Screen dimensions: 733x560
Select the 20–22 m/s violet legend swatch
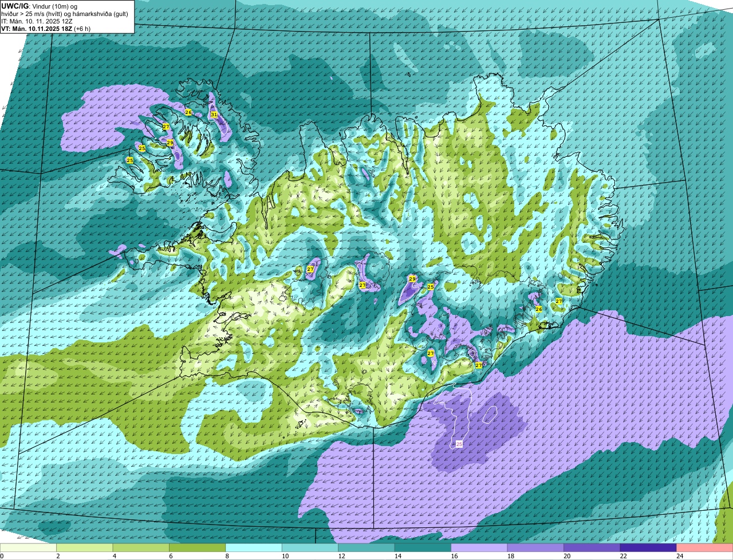pyautogui.click(x=593, y=547)
